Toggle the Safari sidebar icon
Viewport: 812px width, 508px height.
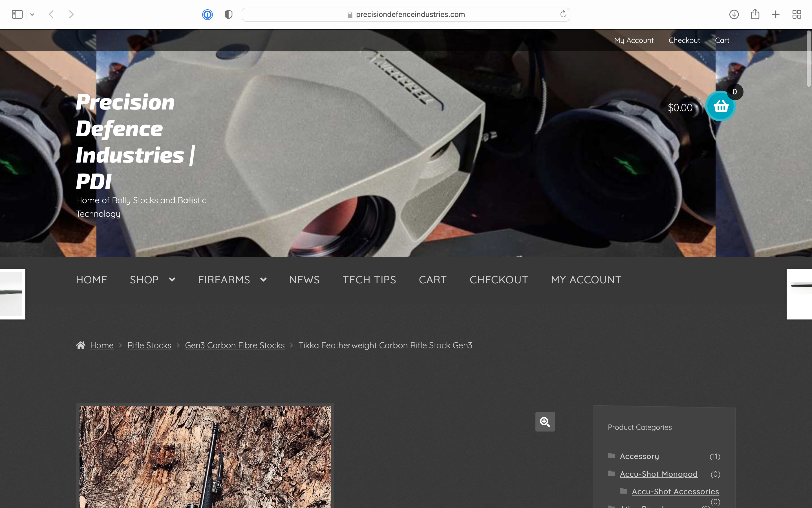pyautogui.click(x=17, y=14)
